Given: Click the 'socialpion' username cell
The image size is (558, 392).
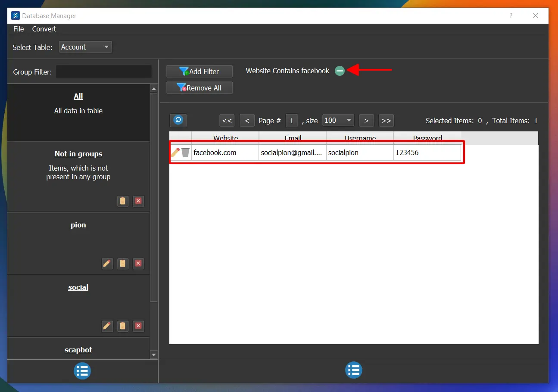Looking at the screenshot, I should [360, 152].
